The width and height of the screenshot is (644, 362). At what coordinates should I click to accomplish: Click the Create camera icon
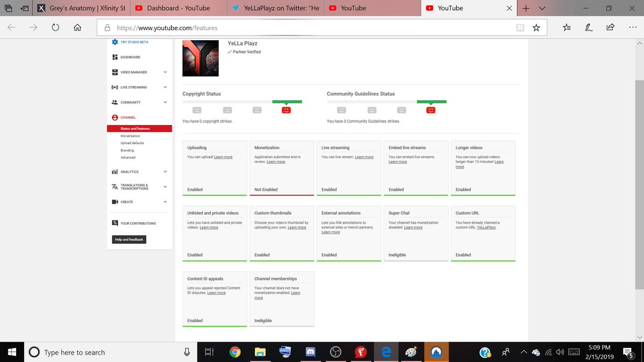pyautogui.click(x=115, y=202)
